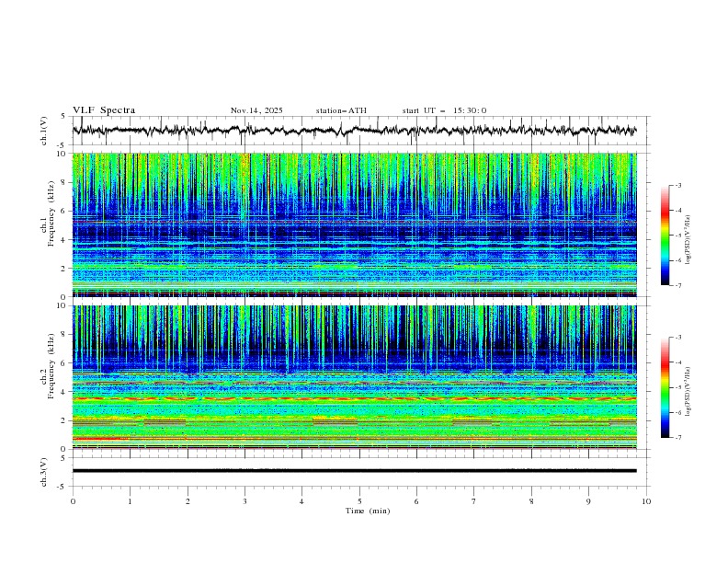Click the 3 minute tick label
Screen dimensions: 728x563
(245, 500)
